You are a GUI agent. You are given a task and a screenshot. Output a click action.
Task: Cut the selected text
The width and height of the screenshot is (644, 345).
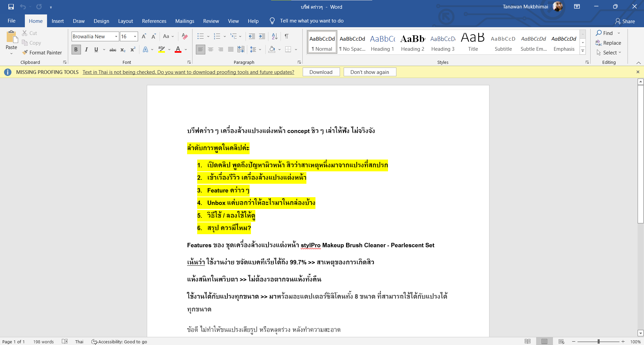coord(30,33)
